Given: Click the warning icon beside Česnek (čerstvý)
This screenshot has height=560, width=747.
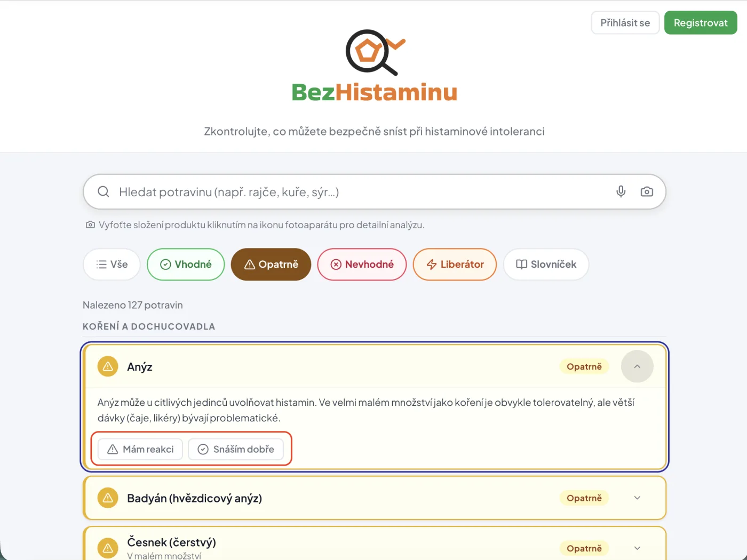Looking at the screenshot, I should 108,548.
